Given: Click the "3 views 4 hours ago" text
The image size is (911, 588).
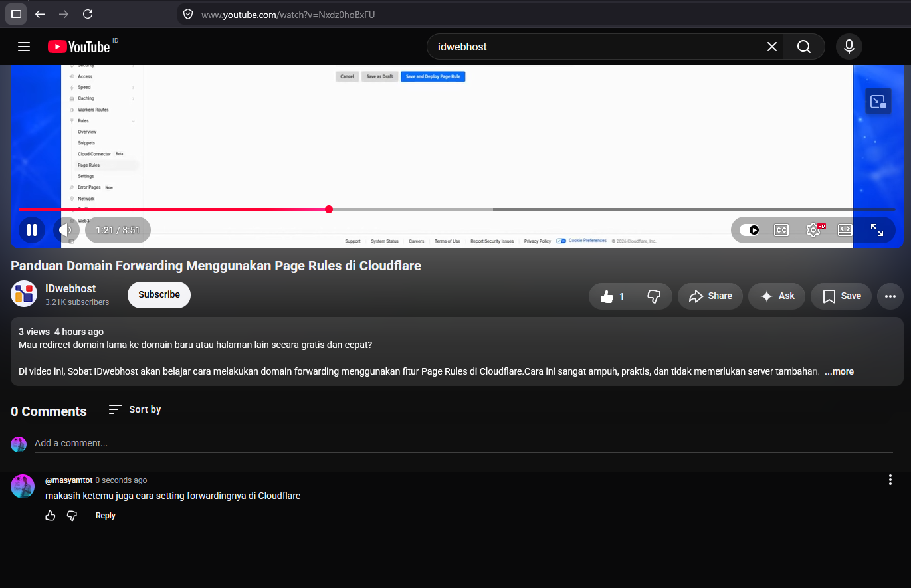Looking at the screenshot, I should [61, 332].
